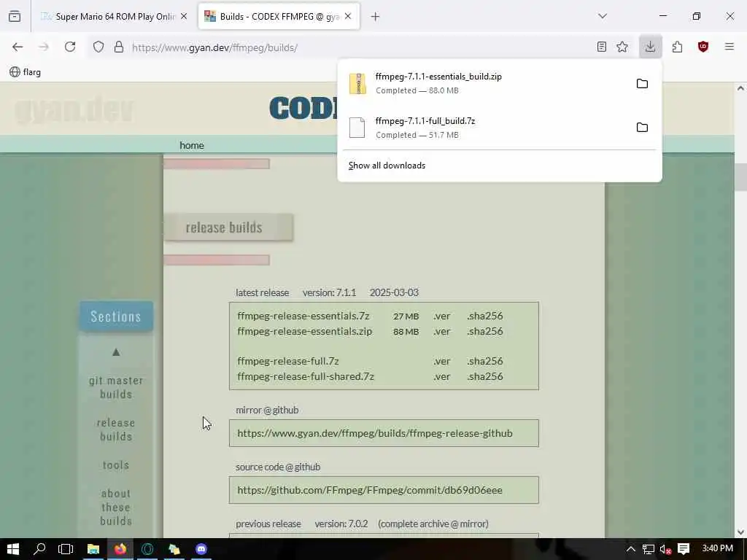747x560 pixels.
Task: Switch to Super Mario 64 ROM tab
Action: point(115,17)
